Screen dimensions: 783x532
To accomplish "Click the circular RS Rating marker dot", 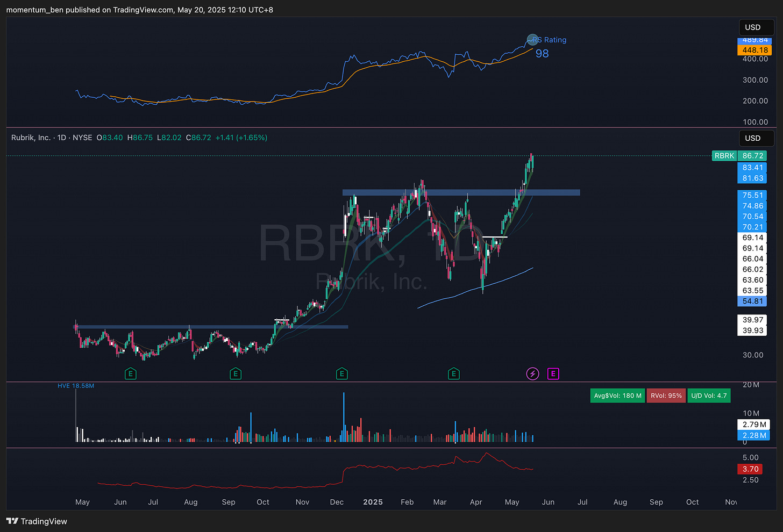I will tap(532, 39).
